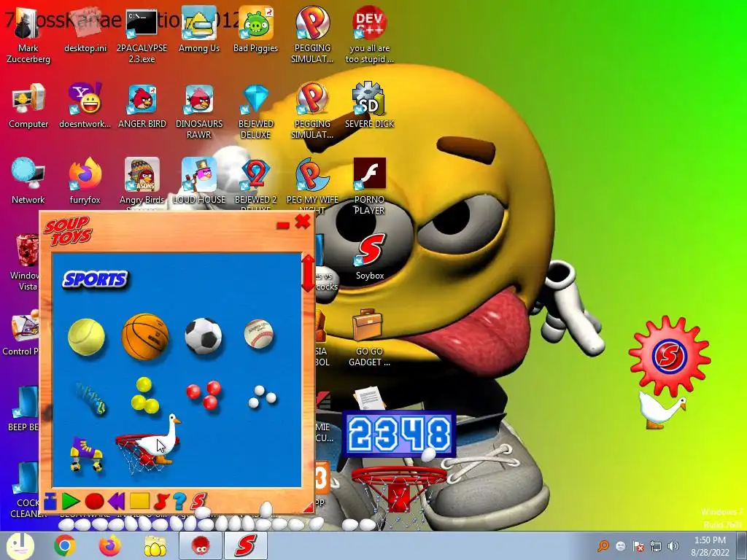Open the Network desktop icon

[28, 182]
